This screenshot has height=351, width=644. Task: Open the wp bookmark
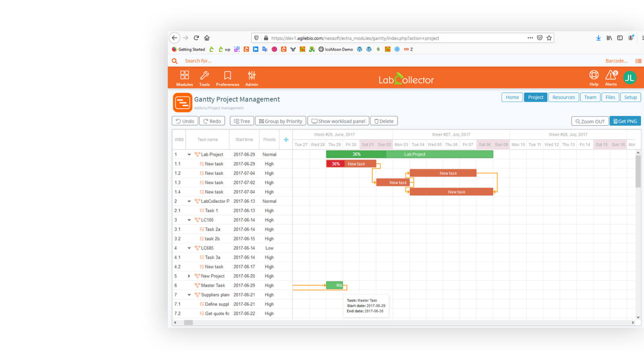[x=225, y=50]
